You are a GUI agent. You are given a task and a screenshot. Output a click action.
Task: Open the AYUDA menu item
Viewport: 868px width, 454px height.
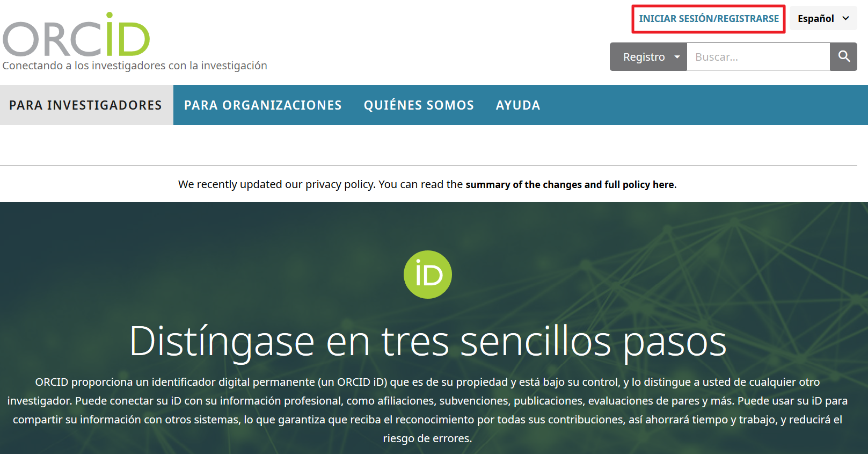coord(518,105)
